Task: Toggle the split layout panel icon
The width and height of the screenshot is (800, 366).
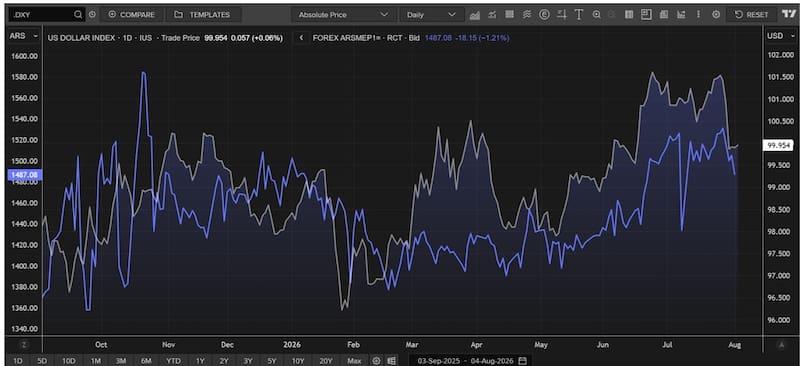Action: coord(646,15)
